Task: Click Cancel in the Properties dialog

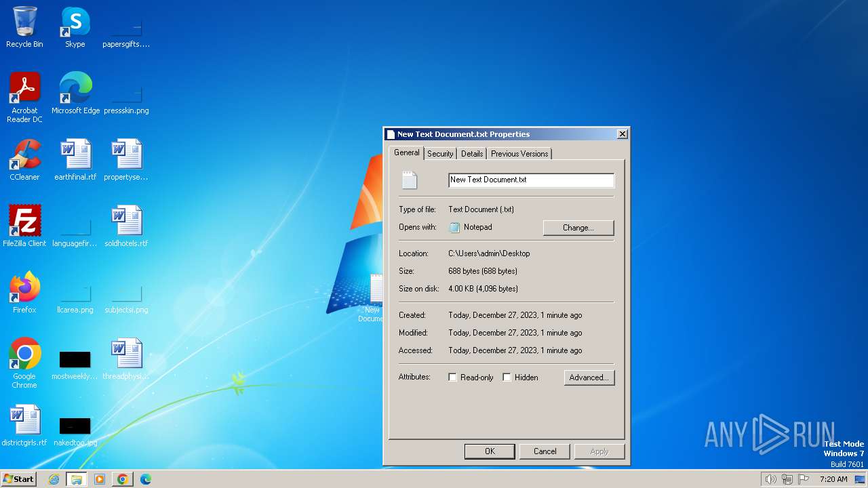Action: tap(545, 451)
